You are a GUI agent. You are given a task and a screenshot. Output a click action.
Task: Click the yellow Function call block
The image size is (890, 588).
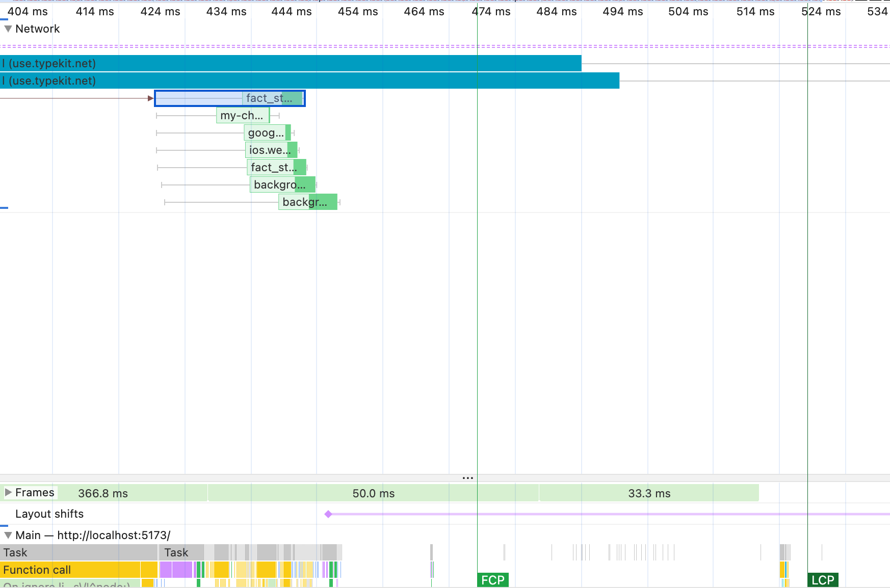click(71, 570)
